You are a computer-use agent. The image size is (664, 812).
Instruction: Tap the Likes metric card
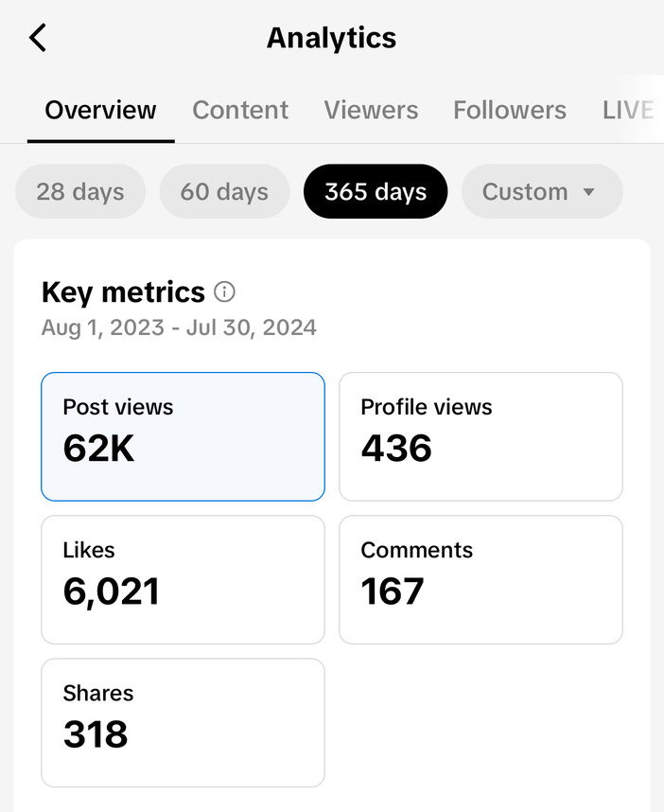point(183,579)
